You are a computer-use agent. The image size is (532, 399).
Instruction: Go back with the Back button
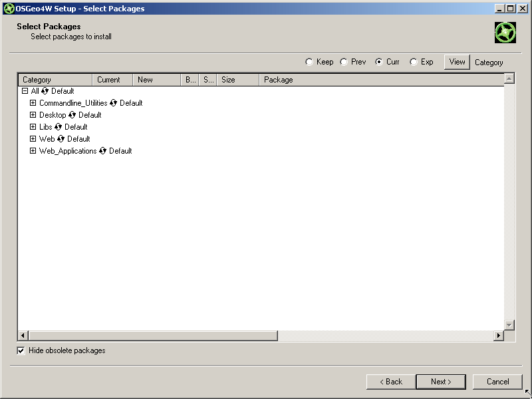(x=391, y=382)
